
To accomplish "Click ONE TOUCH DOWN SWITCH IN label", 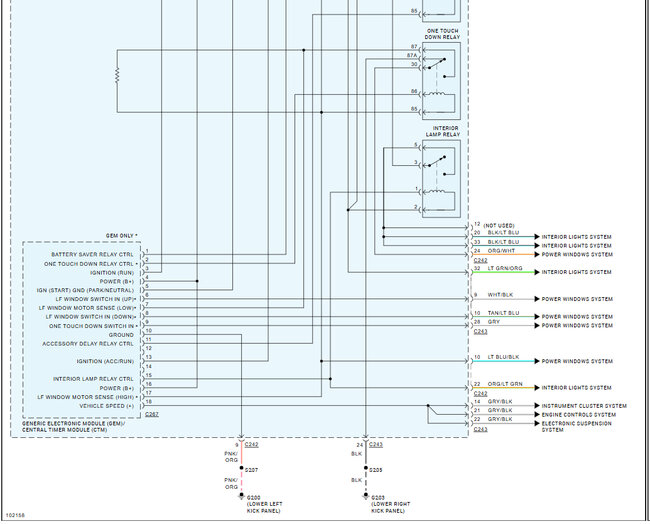I will 94,326.
